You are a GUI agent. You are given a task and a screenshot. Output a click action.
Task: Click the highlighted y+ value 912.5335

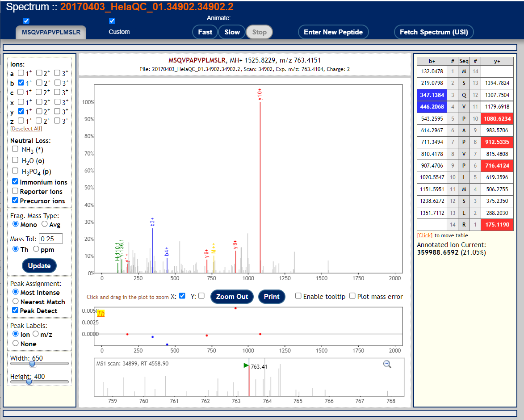[497, 142]
